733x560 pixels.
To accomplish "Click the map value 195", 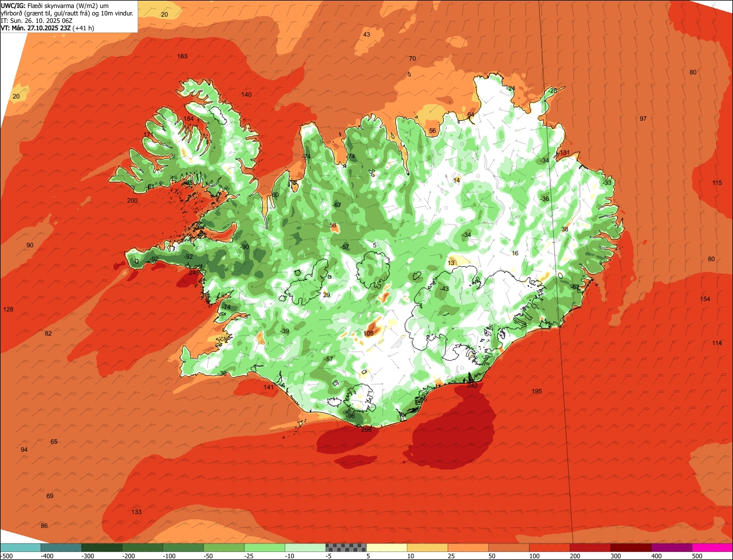I will pos(537,391).
